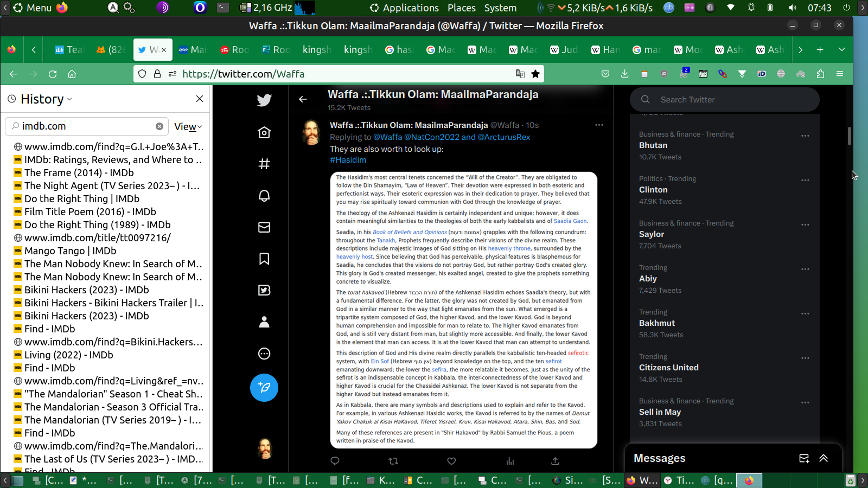
Task: Open 'The Frame (2014) - IMDb' history entry
Action: pos(79,173)
